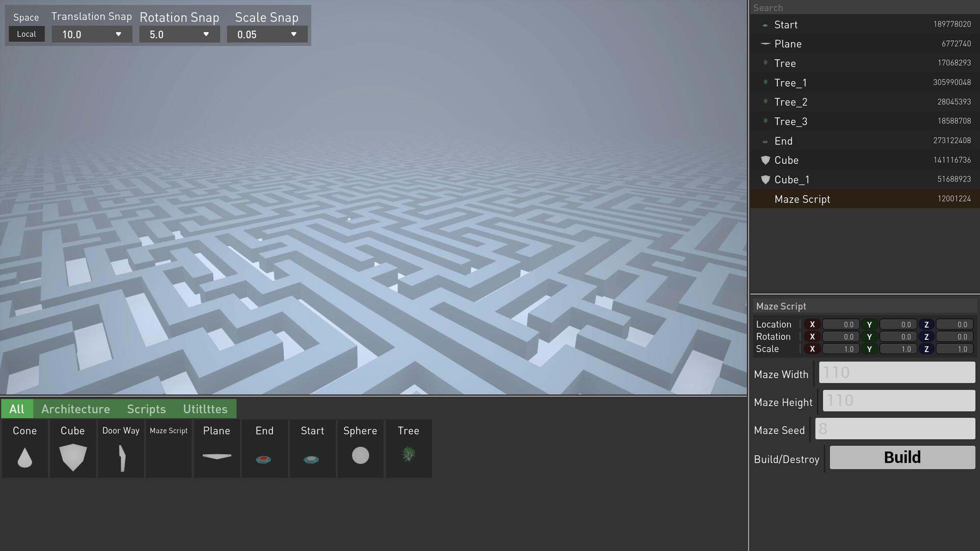
Task: Switch to the Scripts tab
Action: pyautogui.click(x=146, y=409)
